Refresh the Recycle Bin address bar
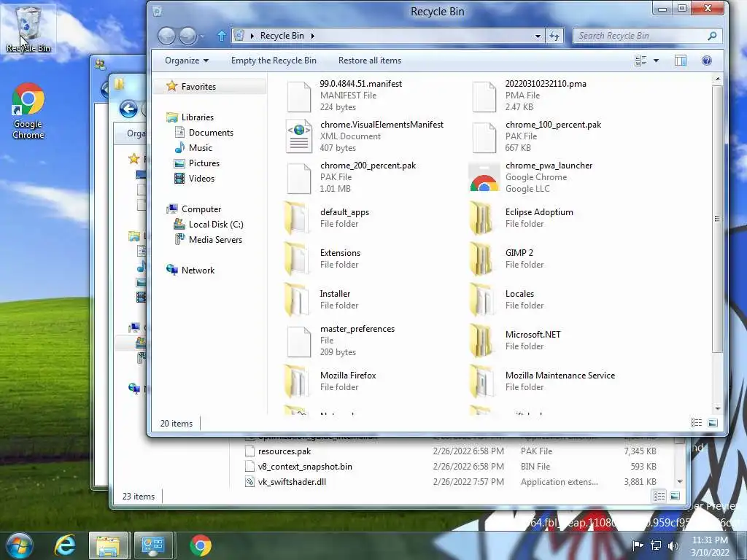The width and height of the screenshot is (747, 560). [554, 36]
